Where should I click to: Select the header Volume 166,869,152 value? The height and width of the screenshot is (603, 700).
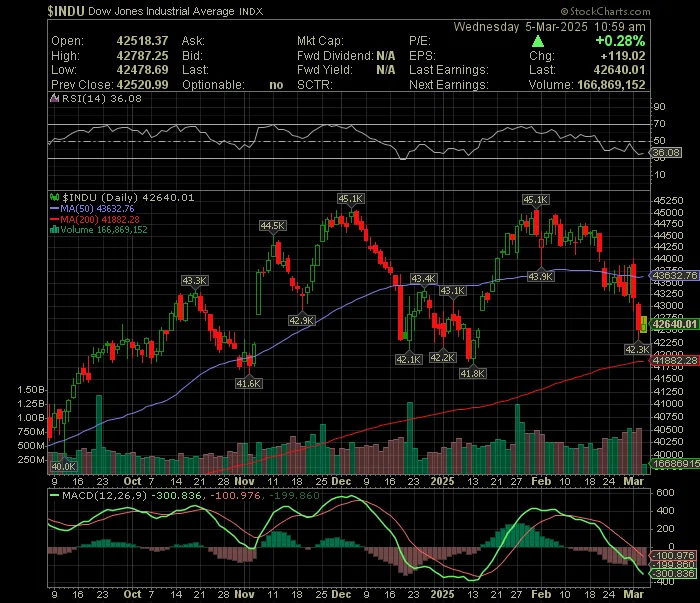click(611, 85)
